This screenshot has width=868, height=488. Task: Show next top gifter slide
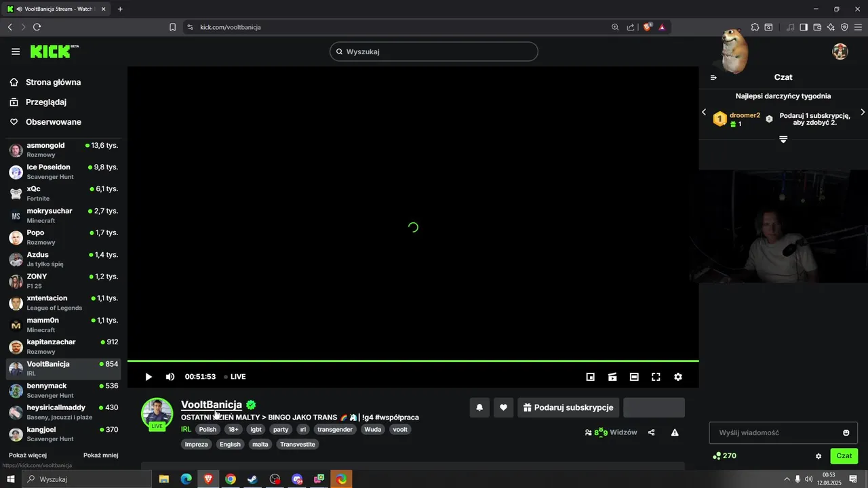click(x=863, y=112)
